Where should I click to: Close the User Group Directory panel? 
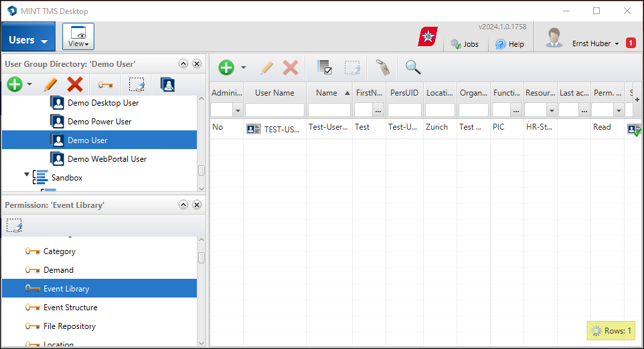[197, 64]
